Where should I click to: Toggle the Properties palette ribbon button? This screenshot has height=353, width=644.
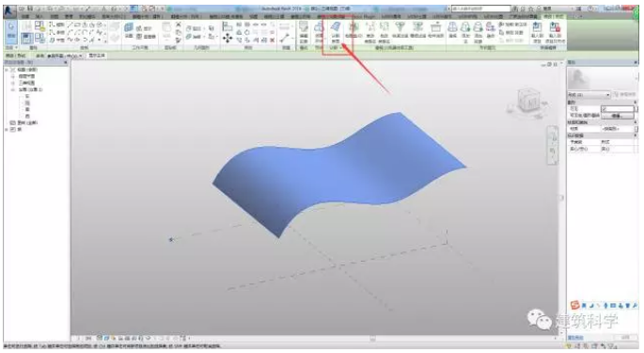(x=26, y=39)
